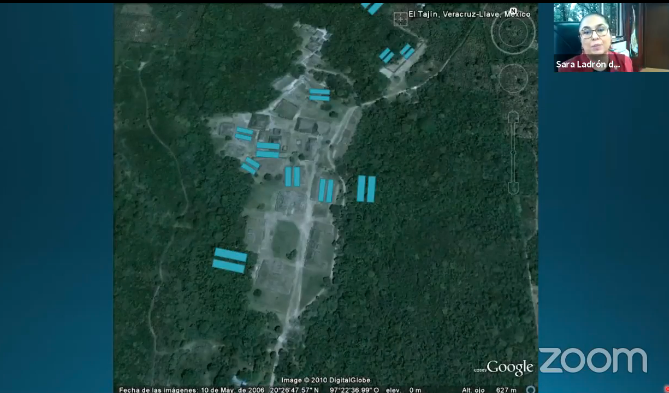This screenshot has width=669, height=393.
Task: Click the move joystick circle control
Action: (513, 79)
